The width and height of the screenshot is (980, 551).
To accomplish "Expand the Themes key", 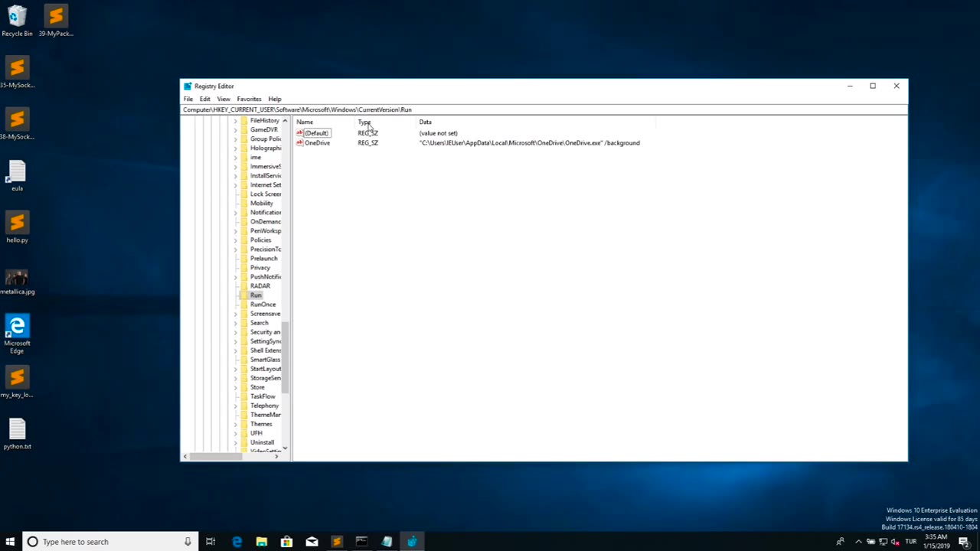I will click(x=235, y=424).
